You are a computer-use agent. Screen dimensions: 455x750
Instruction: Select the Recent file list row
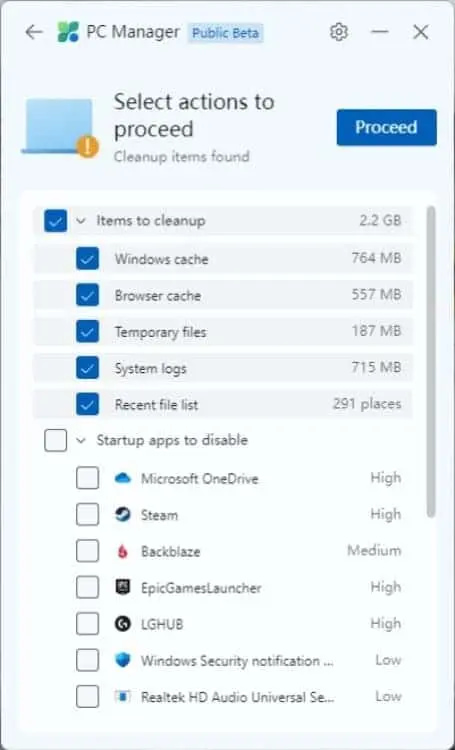(x=223, y=405)
